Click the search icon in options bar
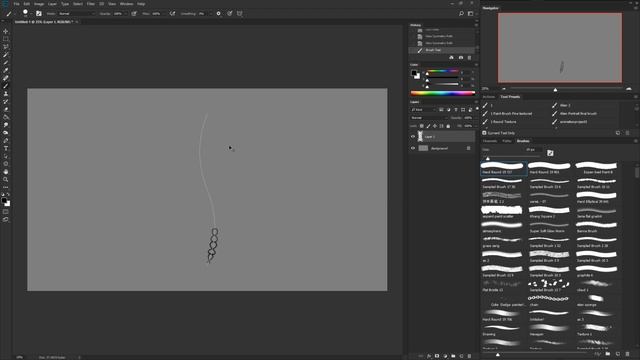Screen dimensions: 640x360 tap(461, 13)
